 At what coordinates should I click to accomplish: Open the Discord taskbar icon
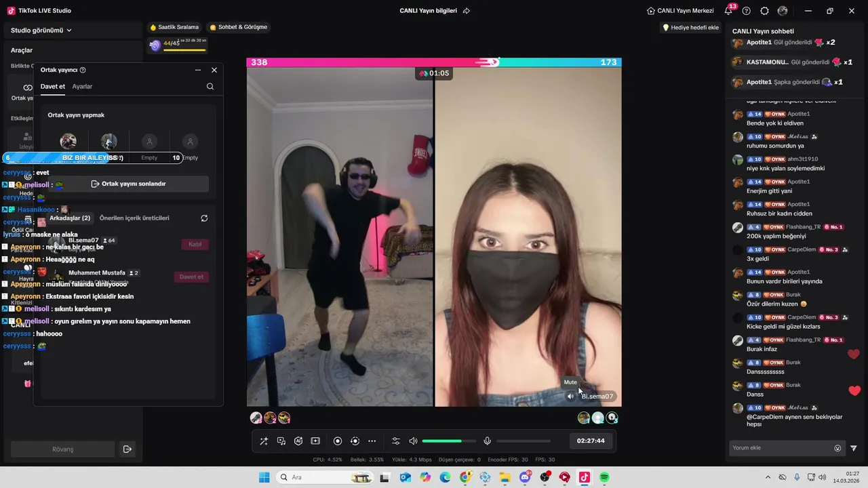(525, 478)
